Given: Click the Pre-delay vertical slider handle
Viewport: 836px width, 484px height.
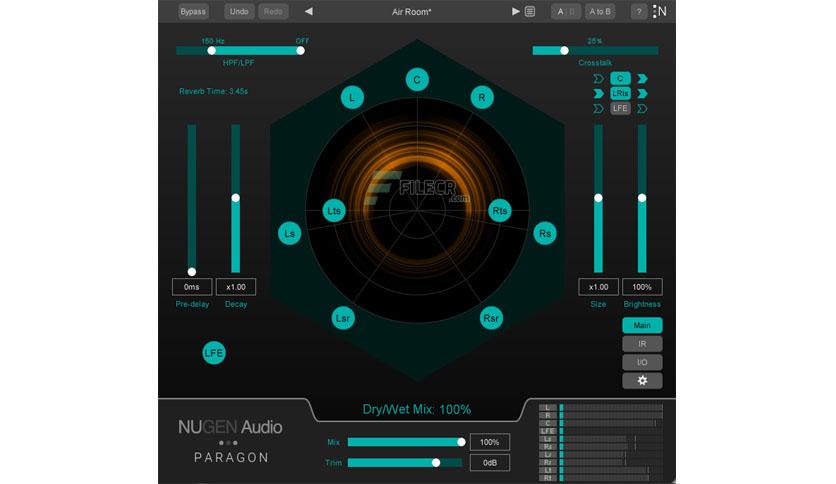Looking at the screenshot, I should pyautogui.click(x=192, y=272).
